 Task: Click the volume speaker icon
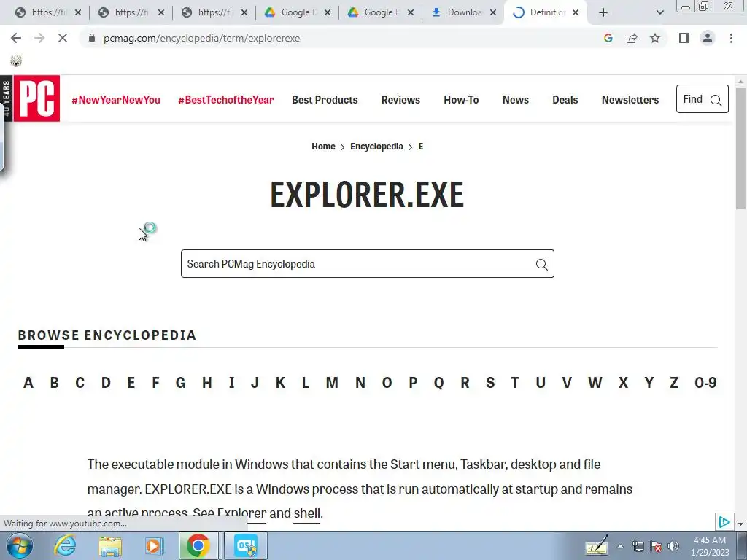(673, 546)
